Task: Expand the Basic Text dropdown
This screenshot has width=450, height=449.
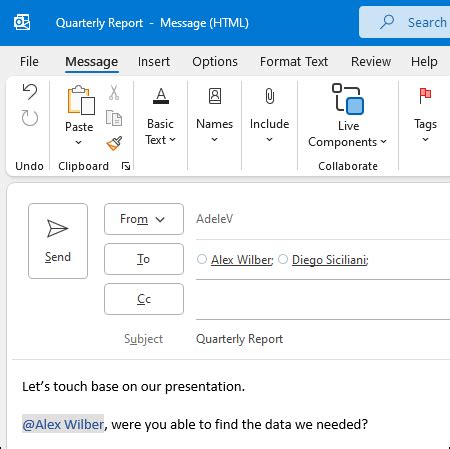Action: pyautogui.click(x=160, y=132)
